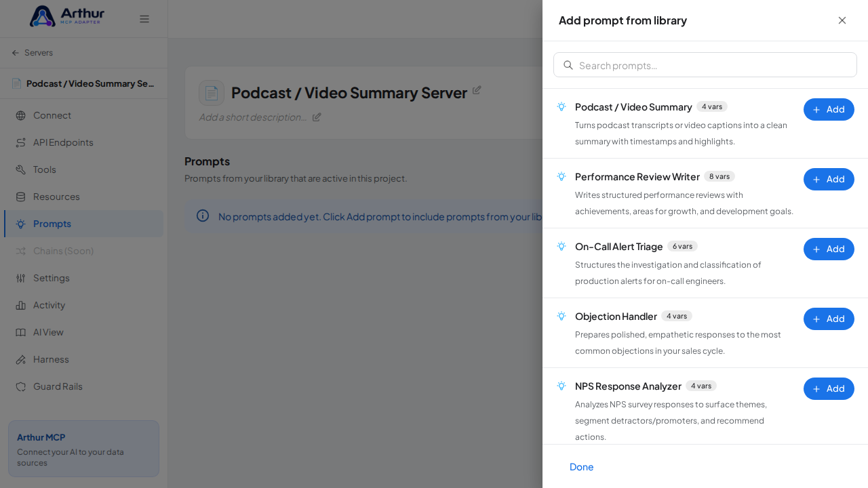Open the Harness section
This screenshot has width=868, height=488.
(x=83, y=359)
